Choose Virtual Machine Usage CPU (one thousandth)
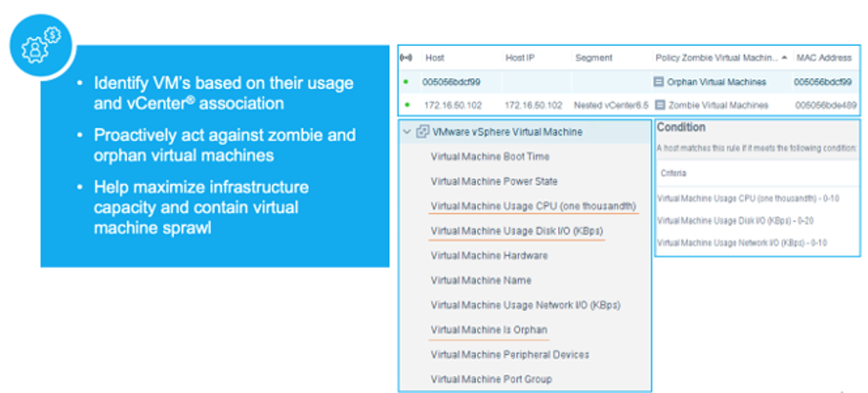The image size is (868, 393). (533, 206)
